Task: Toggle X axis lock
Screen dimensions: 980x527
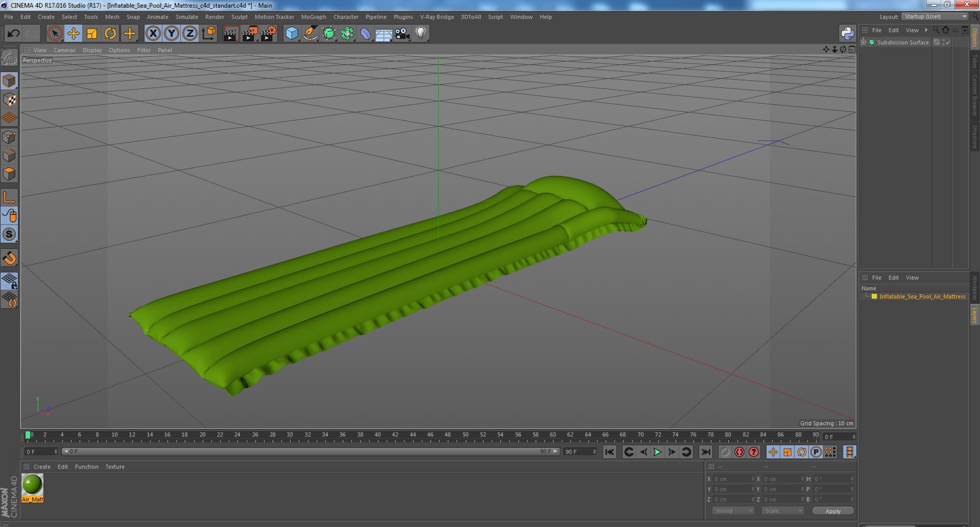Action: coord(153,34)
